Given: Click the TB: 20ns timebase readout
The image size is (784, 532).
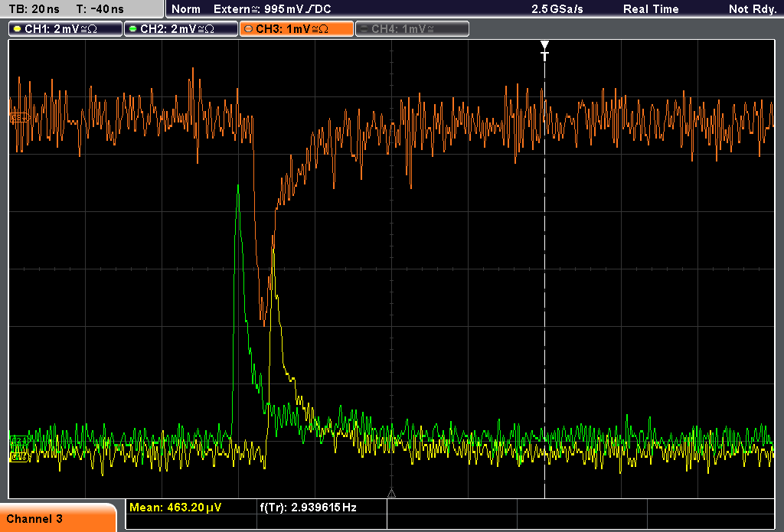Looking at the screenshot, I should (34, 9).
